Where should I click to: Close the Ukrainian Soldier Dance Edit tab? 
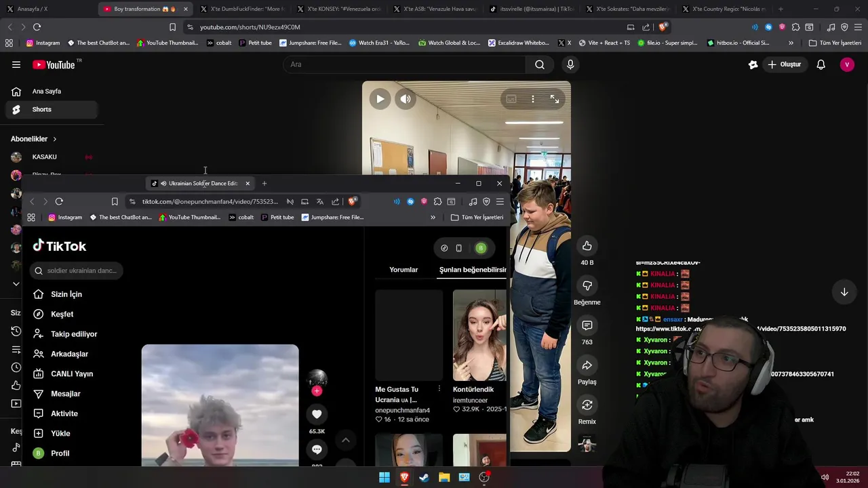point(248,184)
